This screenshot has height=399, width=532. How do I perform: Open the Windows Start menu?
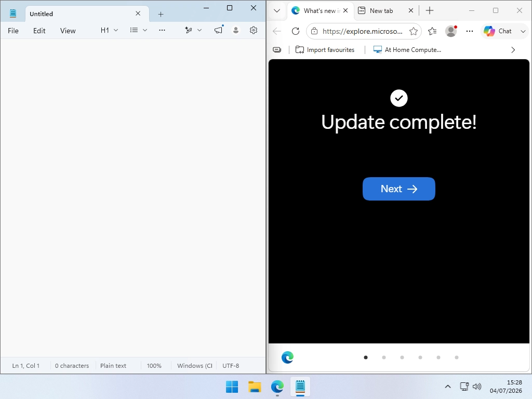pyautogui.click(x=232, y=387)
